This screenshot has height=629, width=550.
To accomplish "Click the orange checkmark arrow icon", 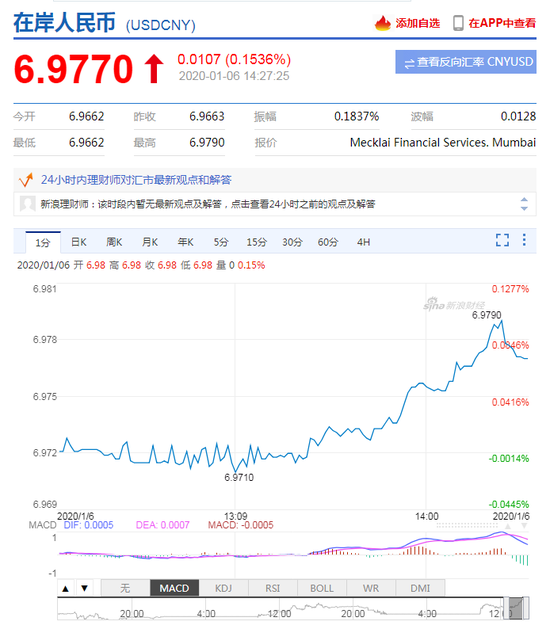I will (x=26, y=180).
